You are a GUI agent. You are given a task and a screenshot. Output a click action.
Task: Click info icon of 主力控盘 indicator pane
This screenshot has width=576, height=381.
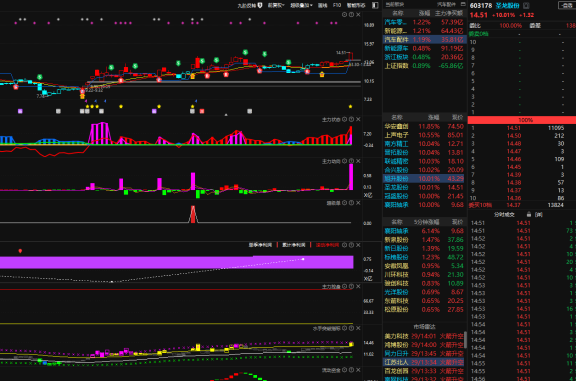tap(351, 287)
